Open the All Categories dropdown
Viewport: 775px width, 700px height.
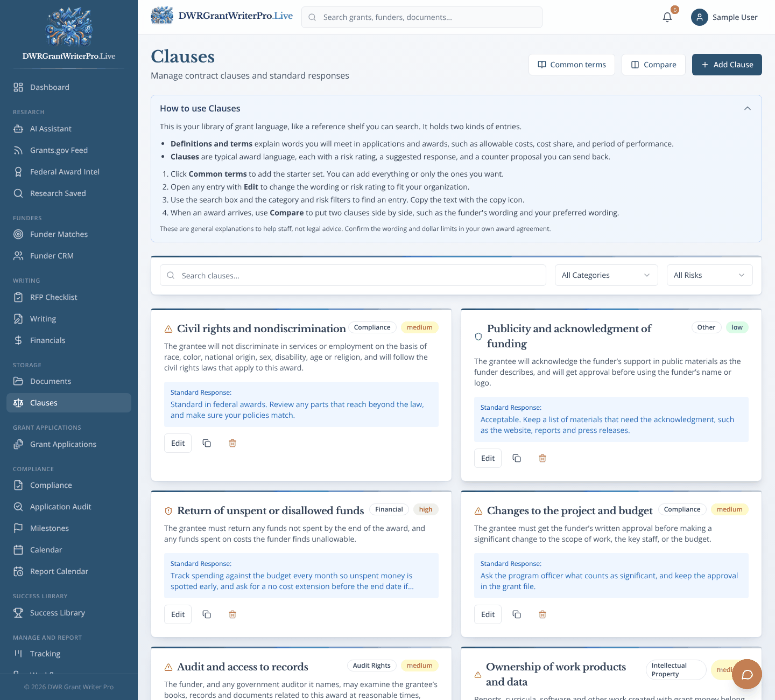[x=607, y=275]
